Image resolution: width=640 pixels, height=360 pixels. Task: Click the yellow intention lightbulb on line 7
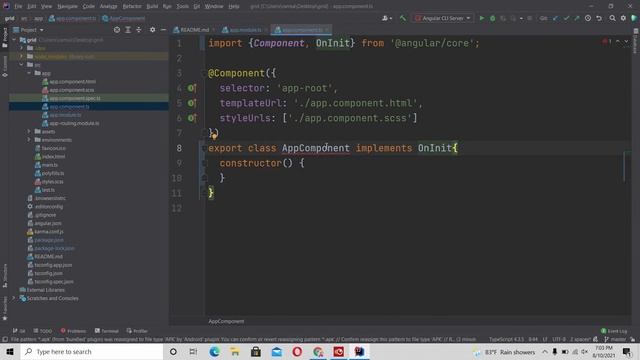click(215, 136)
